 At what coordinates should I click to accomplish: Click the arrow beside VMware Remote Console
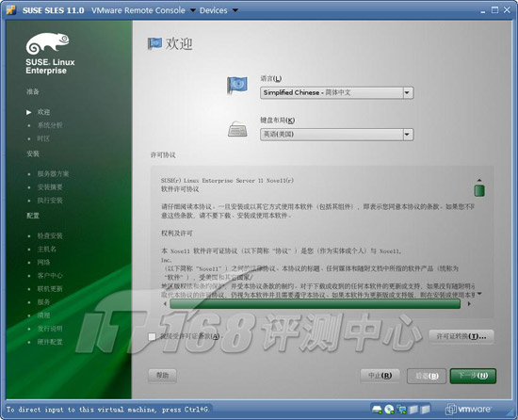[x=192, y=10]
